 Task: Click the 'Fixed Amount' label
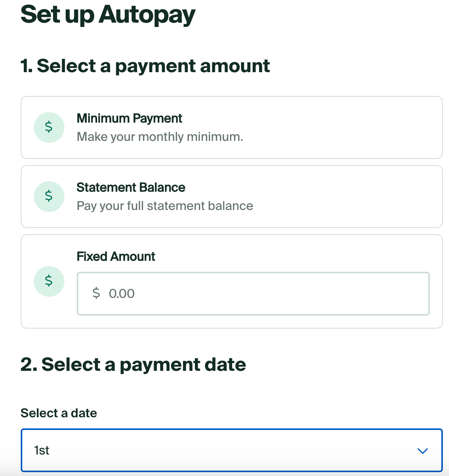click(116, 256)
